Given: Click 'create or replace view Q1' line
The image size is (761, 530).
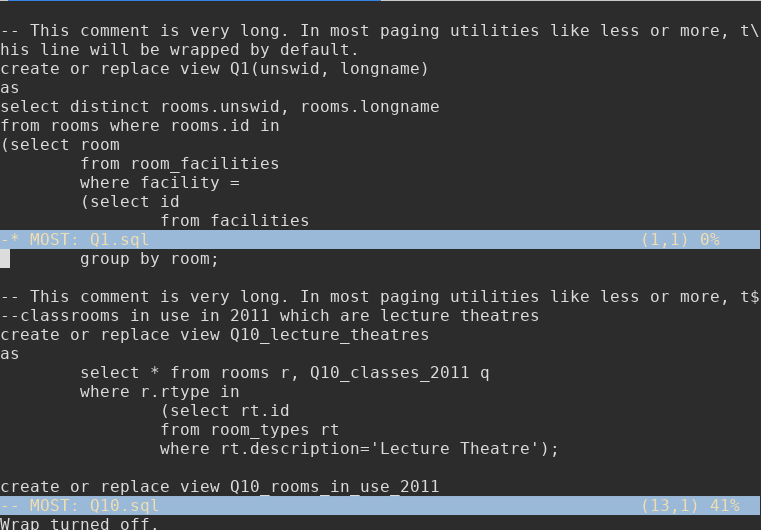Looking at the screenshot, I should tap(214, 69).
